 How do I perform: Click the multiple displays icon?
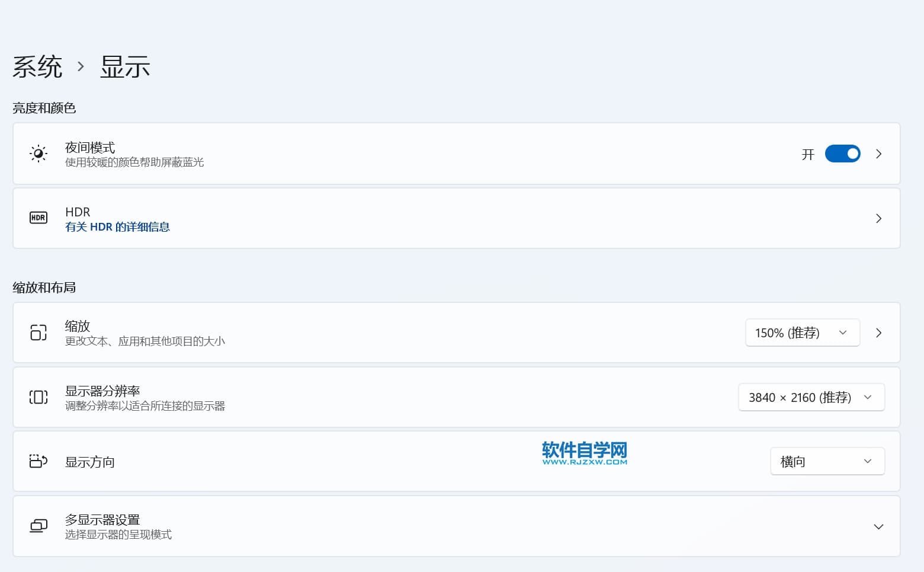click(x=38, y=526)
